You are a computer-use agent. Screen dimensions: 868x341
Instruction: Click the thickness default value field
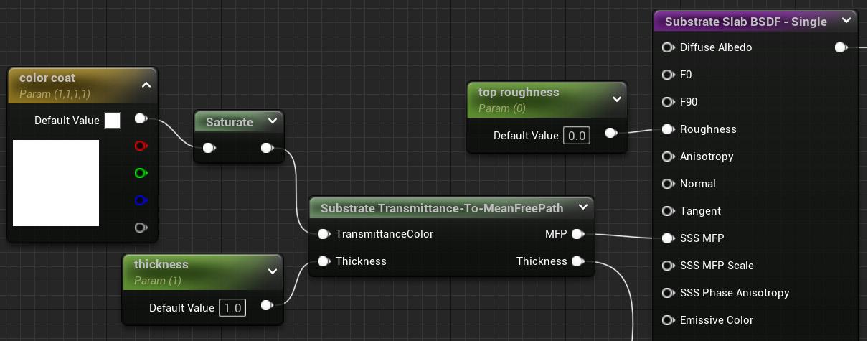(x=232, y=308)
